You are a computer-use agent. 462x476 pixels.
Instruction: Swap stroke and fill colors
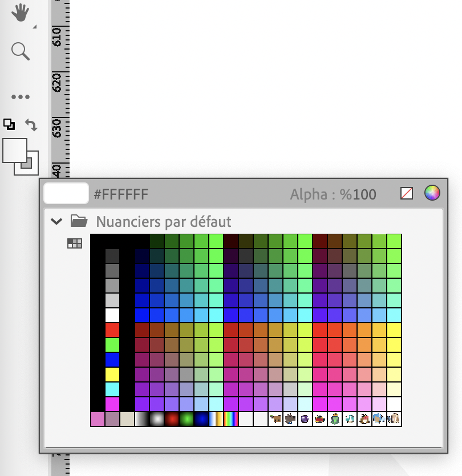[31, 125]
